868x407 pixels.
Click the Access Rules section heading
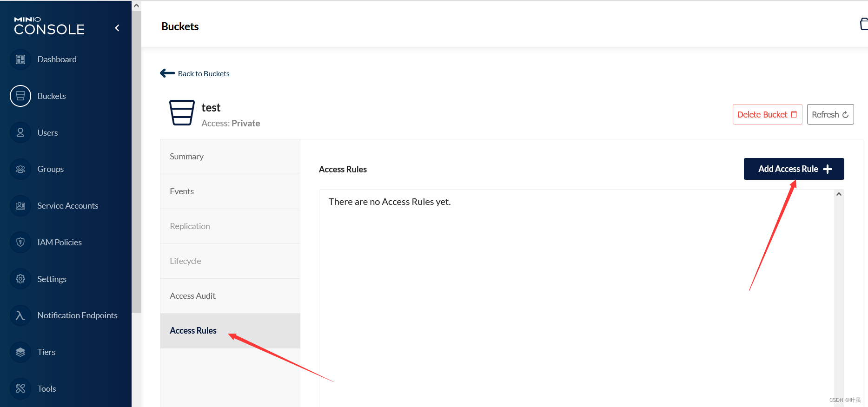pyautogui.click(x=343, y=169)
